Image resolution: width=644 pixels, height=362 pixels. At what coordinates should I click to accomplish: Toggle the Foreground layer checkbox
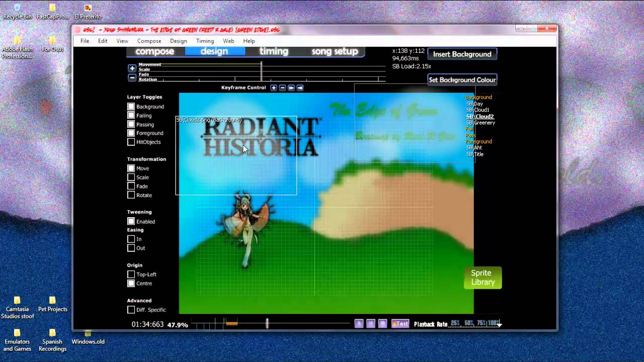[131, 133]
